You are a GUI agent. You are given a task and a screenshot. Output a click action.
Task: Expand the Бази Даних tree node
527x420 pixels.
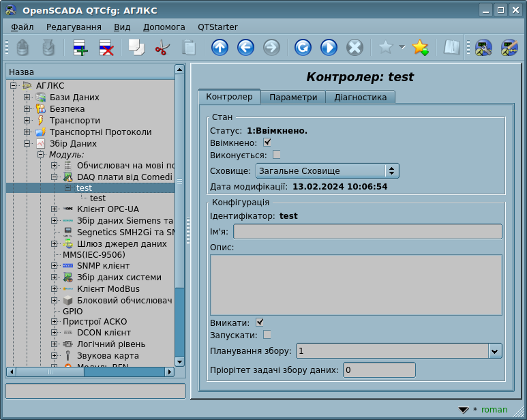[x=27, y=97]
